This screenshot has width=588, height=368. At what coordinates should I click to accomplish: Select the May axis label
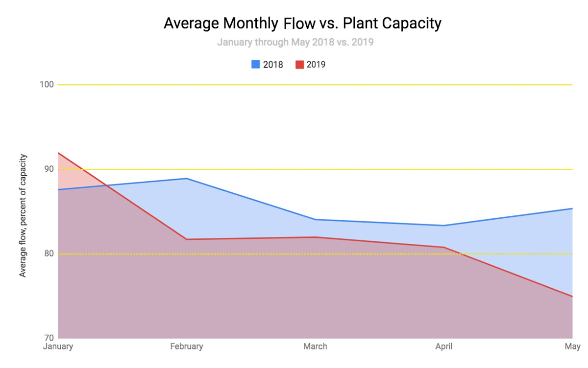[x=572, y=346]
